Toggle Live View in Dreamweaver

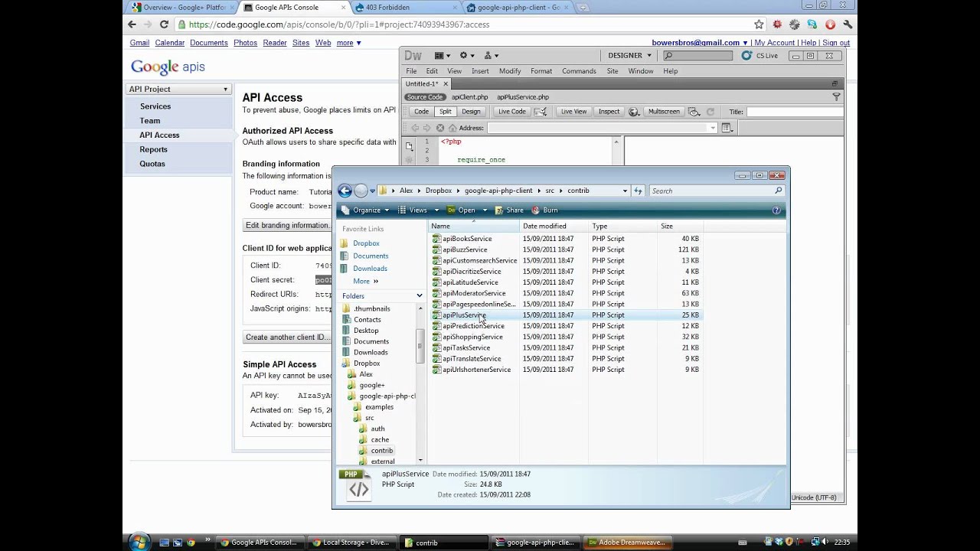point(573,112)
